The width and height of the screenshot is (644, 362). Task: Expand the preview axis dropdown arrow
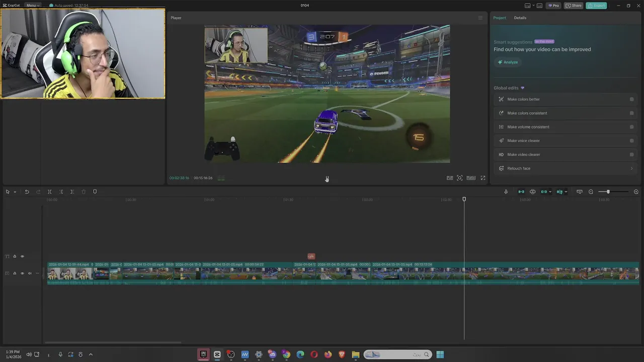(x=566, y=192)
